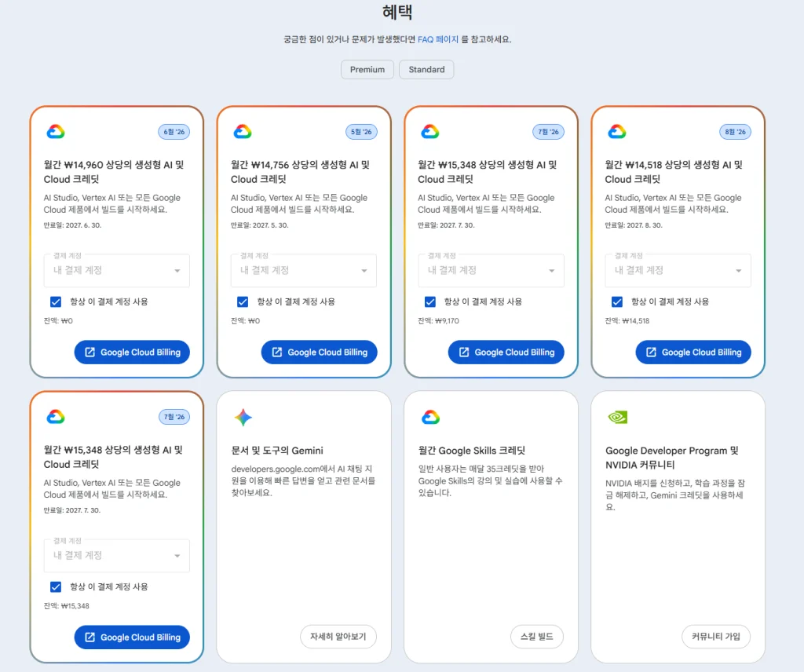
Task: Click Google Cloud icon on Google Skills card
Action: (x=430, y=417)
